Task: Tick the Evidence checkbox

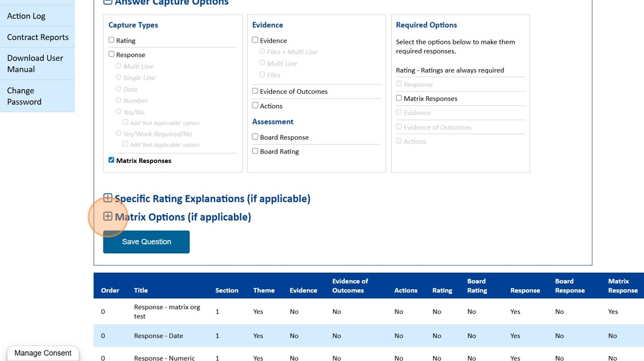Action: [255, 40]
